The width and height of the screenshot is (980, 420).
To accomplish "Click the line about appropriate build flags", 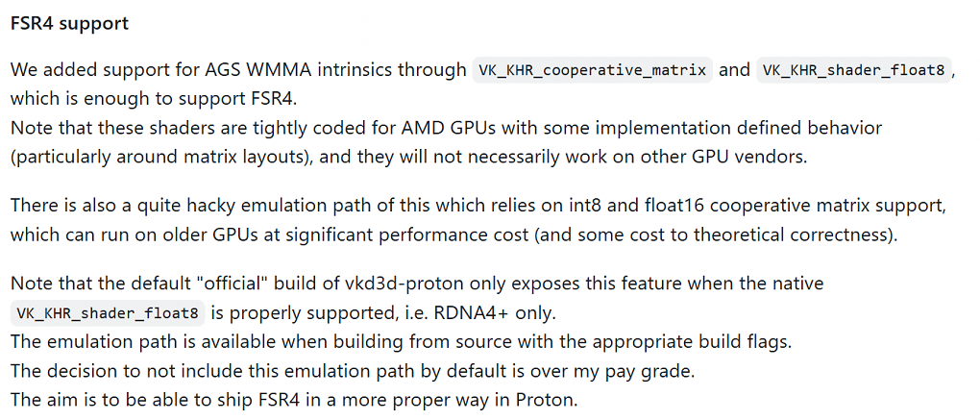I will pyautogui.click(x=400, y=342).
